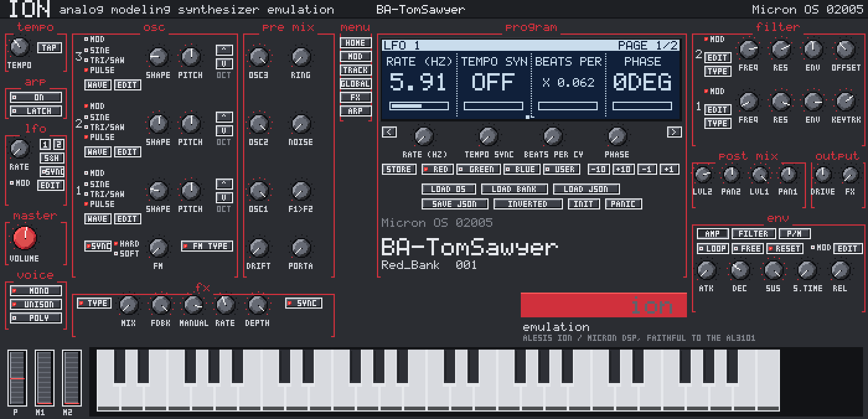Open oscillator 3's Wave selector
Image resolution: width=868 pixels, height=419 pixels.
tap(98, 85)
